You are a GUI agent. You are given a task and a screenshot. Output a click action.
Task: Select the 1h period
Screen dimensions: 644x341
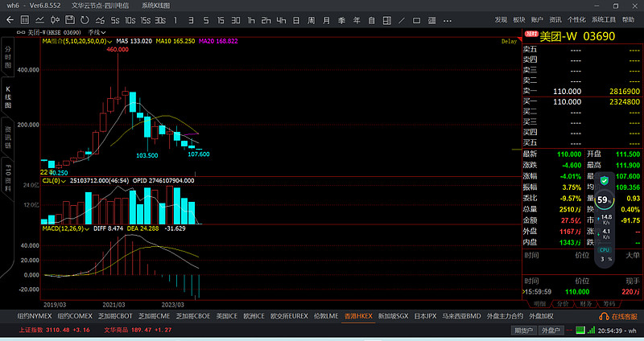[251, 20]
